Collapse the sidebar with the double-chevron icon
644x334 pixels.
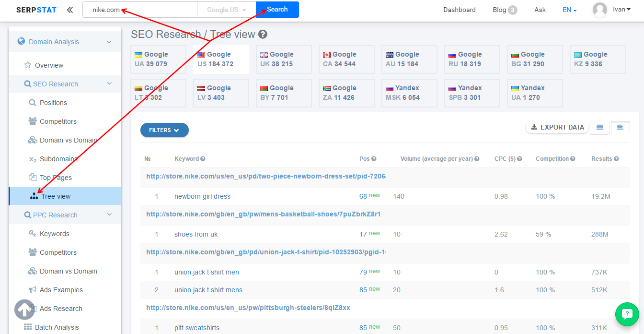[x=70, y=10]
